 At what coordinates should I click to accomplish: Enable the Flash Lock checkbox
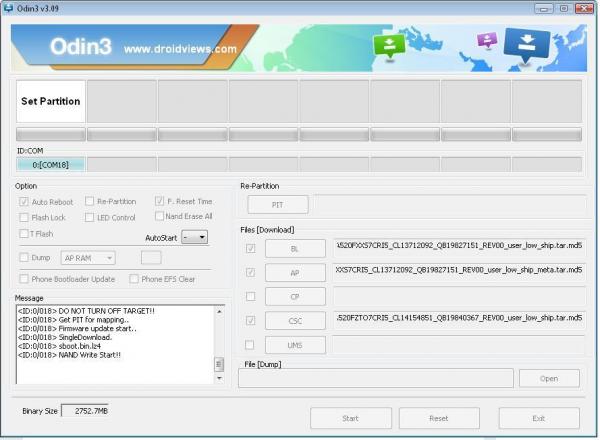pyautogui.click(x=24, y=217)
